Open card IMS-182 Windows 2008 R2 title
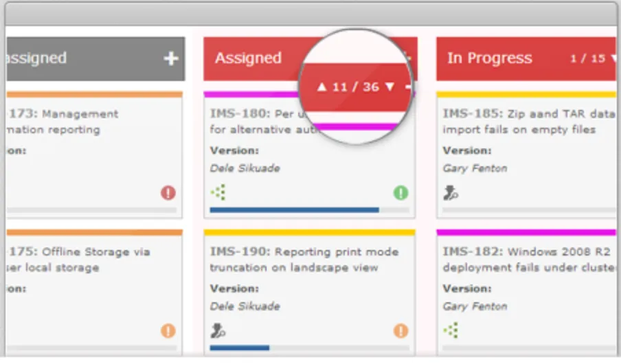The height and width of the screenshot is (364, 621). tap(529, 260)
